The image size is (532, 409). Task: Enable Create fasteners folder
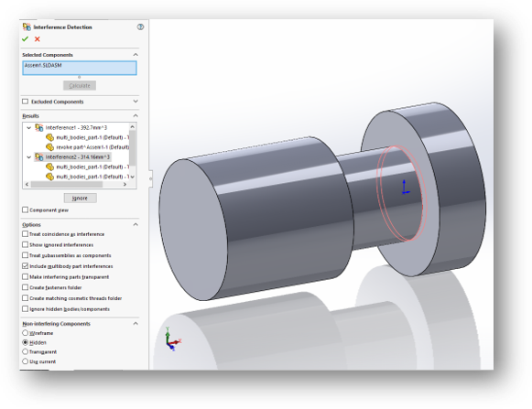coord(25,287)
